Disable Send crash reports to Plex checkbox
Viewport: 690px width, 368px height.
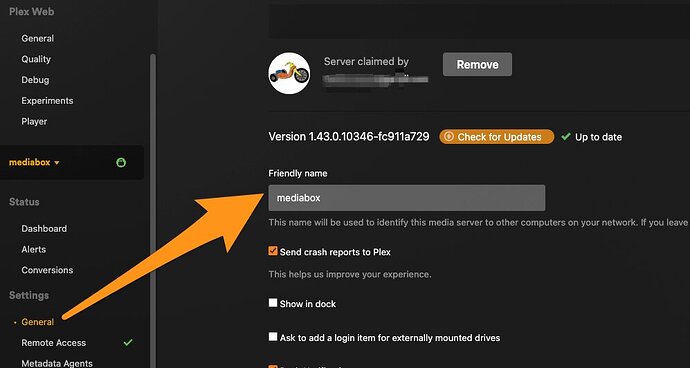[273, 251]
